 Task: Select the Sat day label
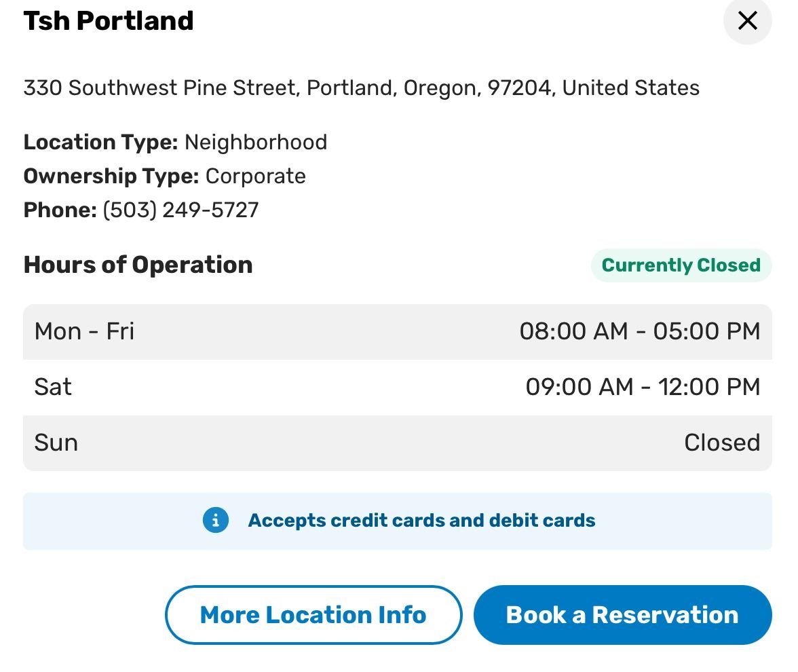[x=53, y=387]
